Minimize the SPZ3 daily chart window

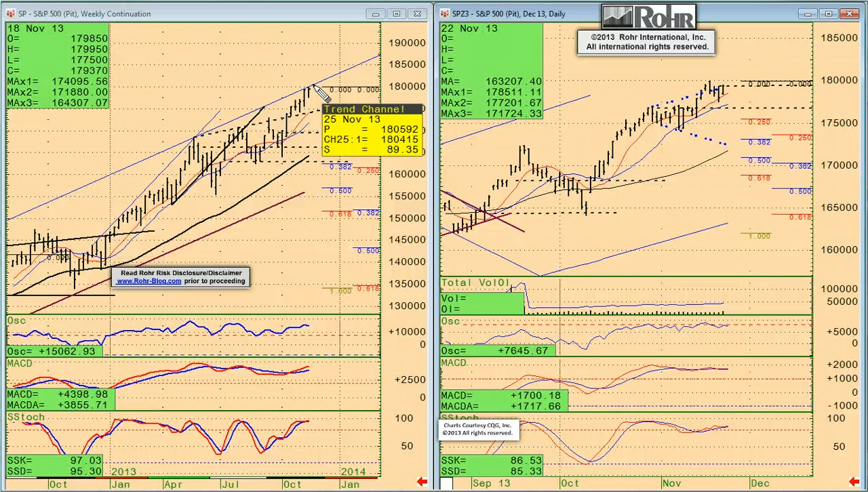click(x=808, y=14)
